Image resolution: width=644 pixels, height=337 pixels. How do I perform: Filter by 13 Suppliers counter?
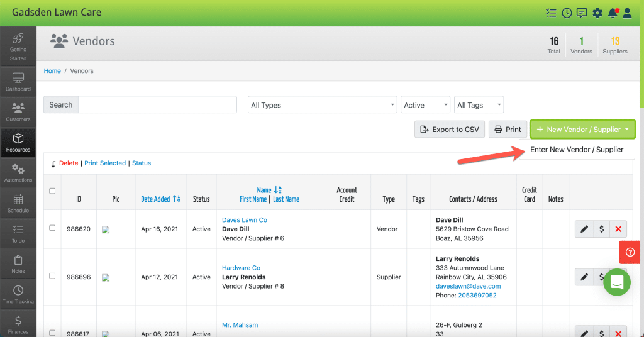point(615,45)
